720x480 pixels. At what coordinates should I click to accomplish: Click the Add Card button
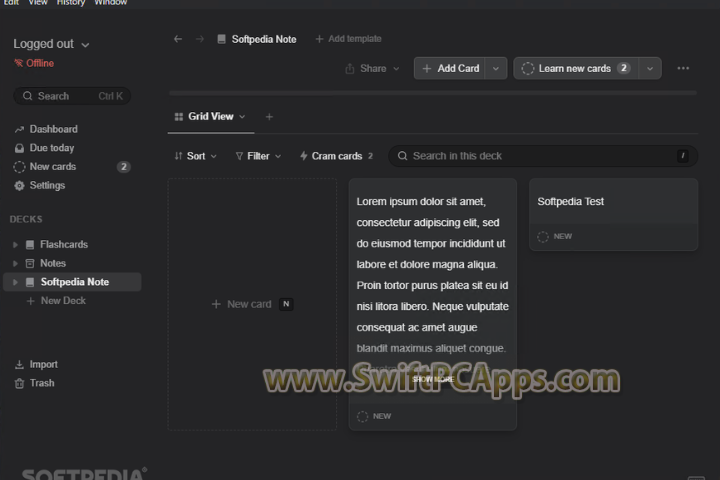(x=450, y=68)
